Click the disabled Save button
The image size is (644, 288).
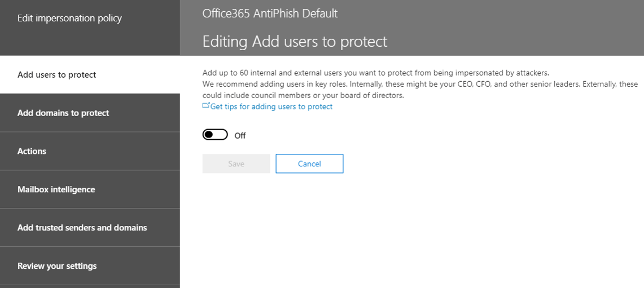236,163
